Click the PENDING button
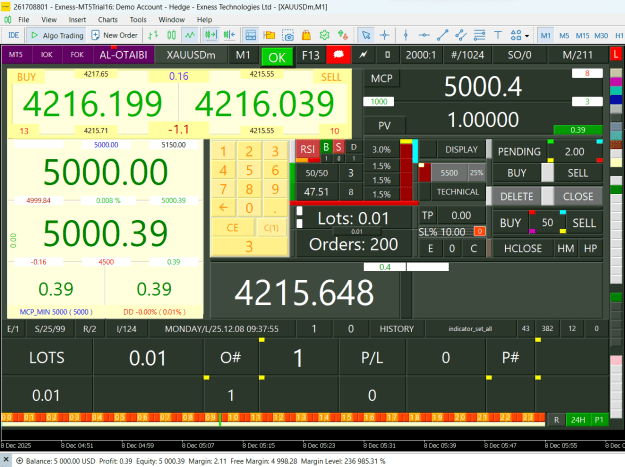 pyautogui.click(x=519, y=151)
